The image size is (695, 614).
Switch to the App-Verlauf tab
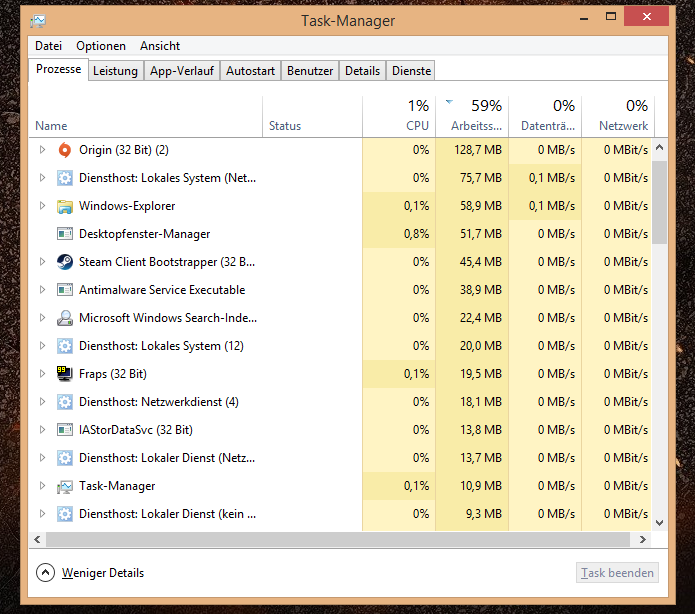pos(182,71)
